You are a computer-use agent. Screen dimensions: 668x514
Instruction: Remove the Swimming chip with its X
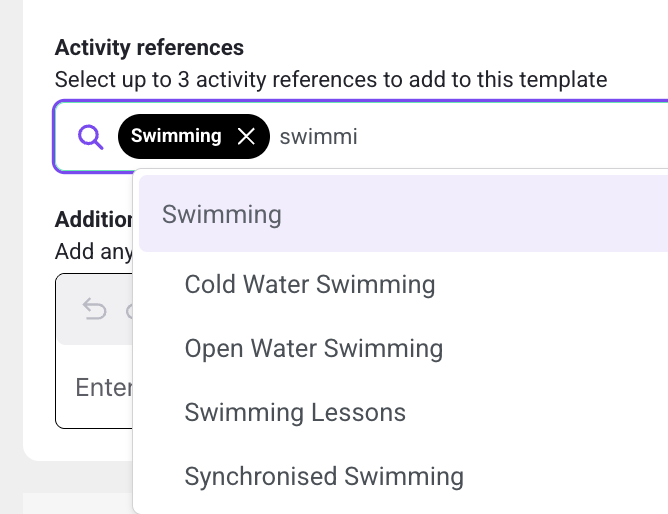coord(246,137)
